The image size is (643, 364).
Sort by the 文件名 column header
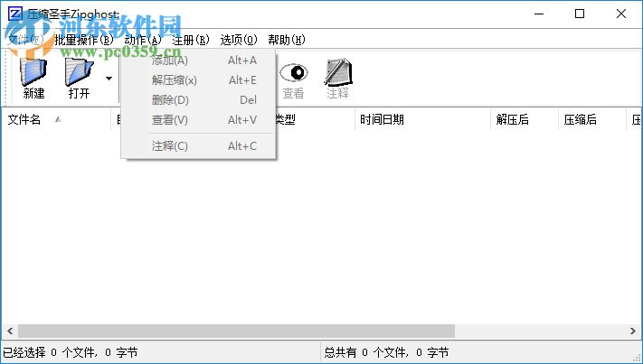[x=56, y=119]
